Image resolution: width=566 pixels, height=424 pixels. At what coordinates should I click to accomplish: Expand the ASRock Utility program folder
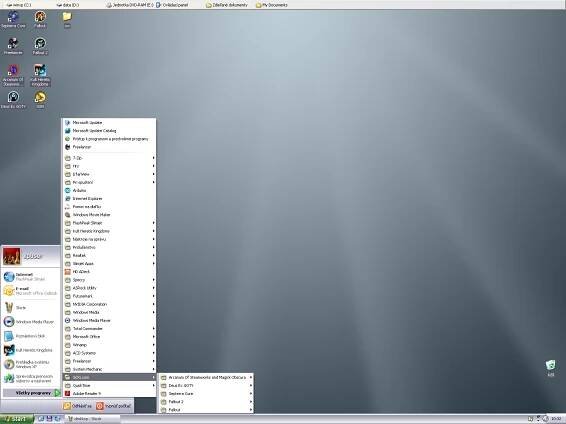click(110, 288)
